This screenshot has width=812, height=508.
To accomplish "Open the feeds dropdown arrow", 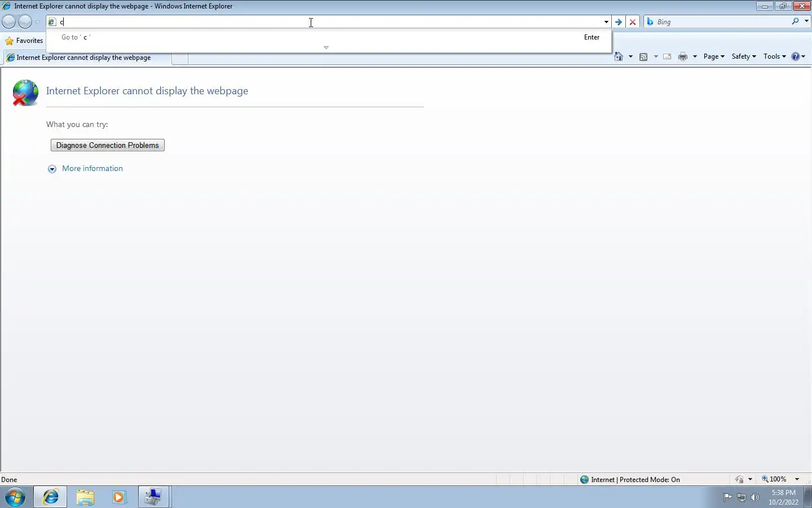I will click(656, 56).
